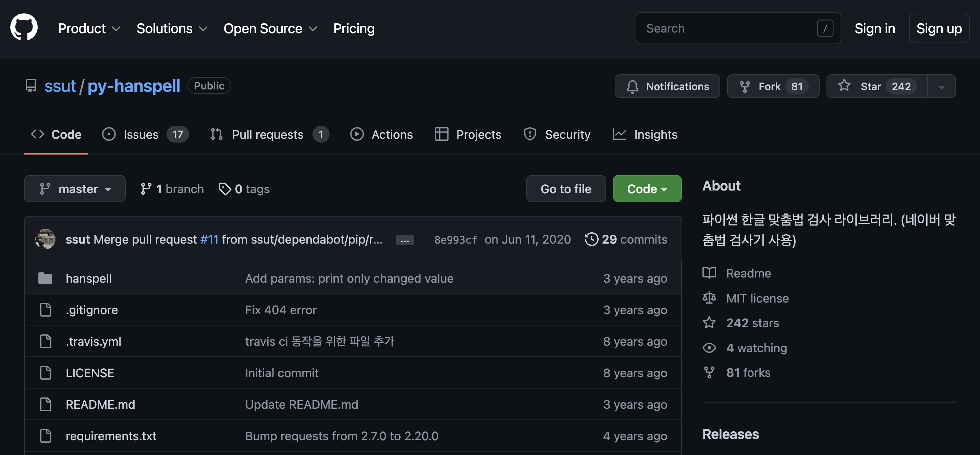Click the 1 branch icon link
Image resolution: width=980 pixels, height=455 pixels.
pos(146,189)
